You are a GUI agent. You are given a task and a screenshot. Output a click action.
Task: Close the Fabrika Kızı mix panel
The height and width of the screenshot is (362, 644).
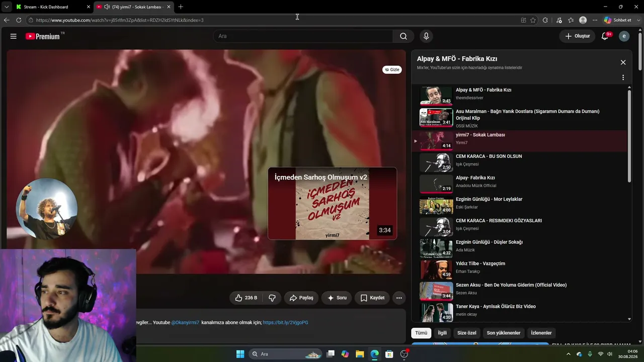(623, 62)
